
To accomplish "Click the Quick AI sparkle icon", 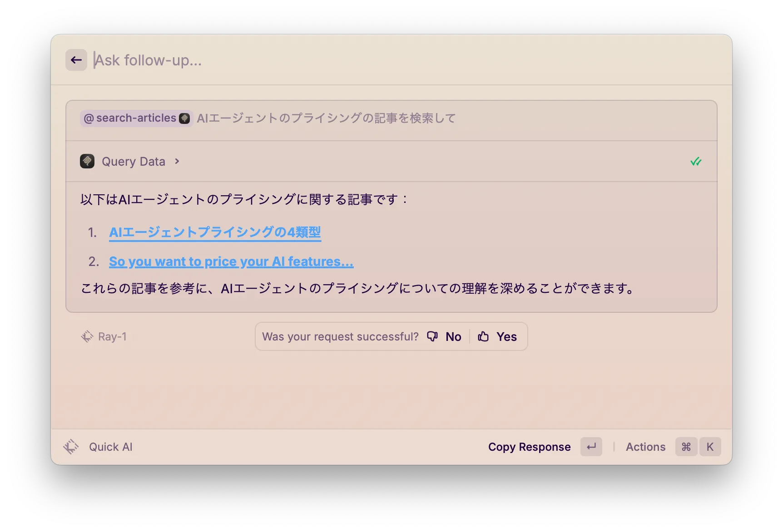I will point(71,447).
